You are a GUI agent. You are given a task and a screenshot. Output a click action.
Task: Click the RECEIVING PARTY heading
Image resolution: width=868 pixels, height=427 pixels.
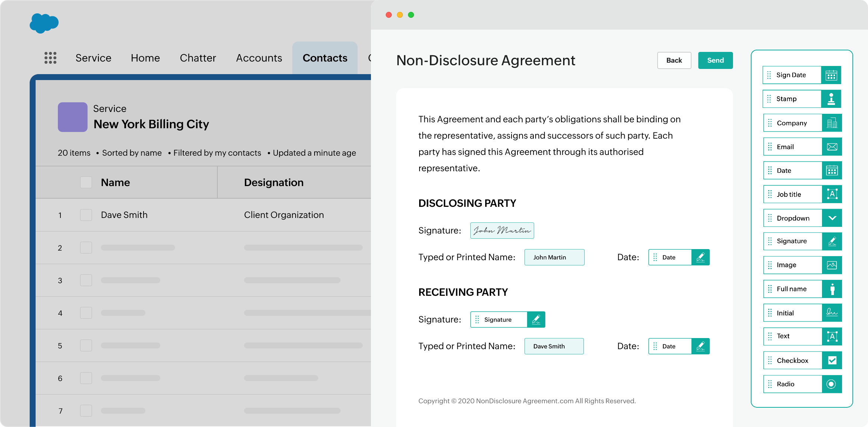[463, 292]
